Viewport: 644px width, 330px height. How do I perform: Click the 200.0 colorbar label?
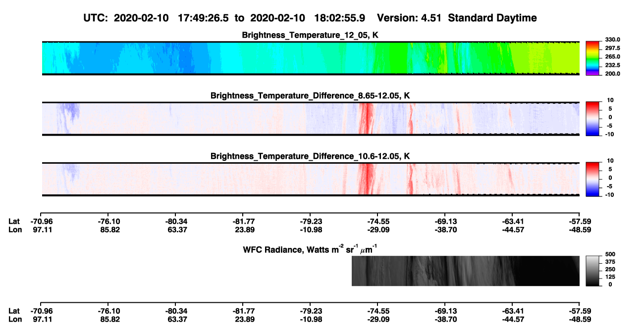[612, 74]
